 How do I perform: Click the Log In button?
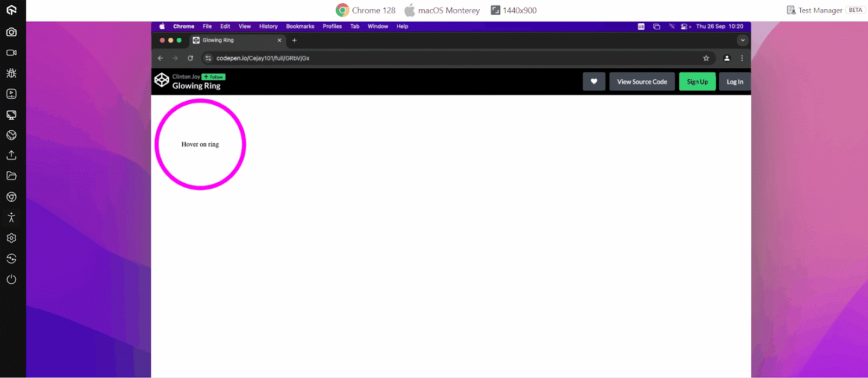coord(735,81)
